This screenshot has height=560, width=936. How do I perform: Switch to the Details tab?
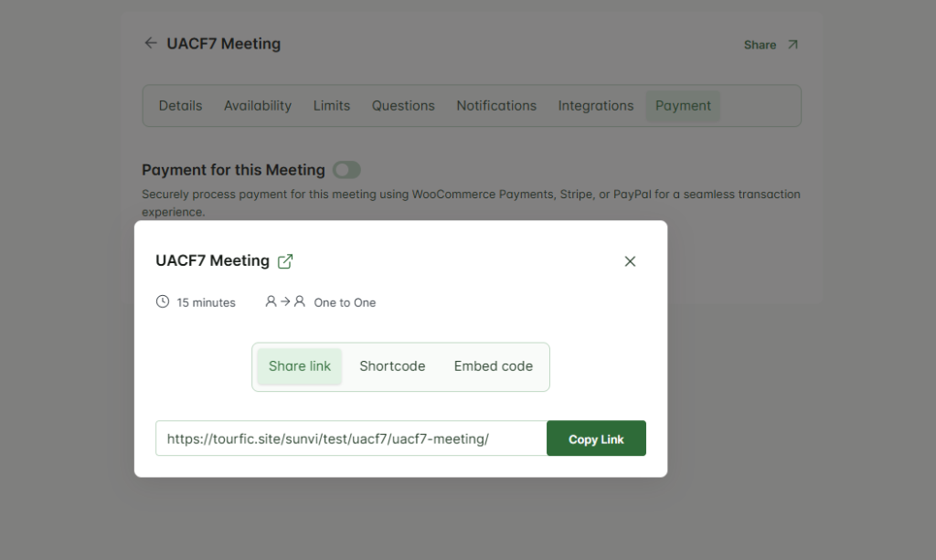point(180,106)
